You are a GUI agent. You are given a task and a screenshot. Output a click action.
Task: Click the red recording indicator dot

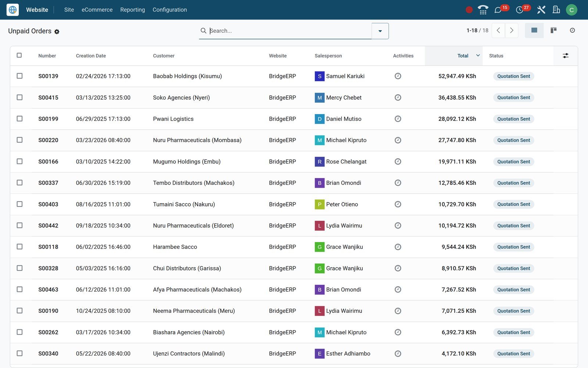pyautogui.click(x=469, y=10)
